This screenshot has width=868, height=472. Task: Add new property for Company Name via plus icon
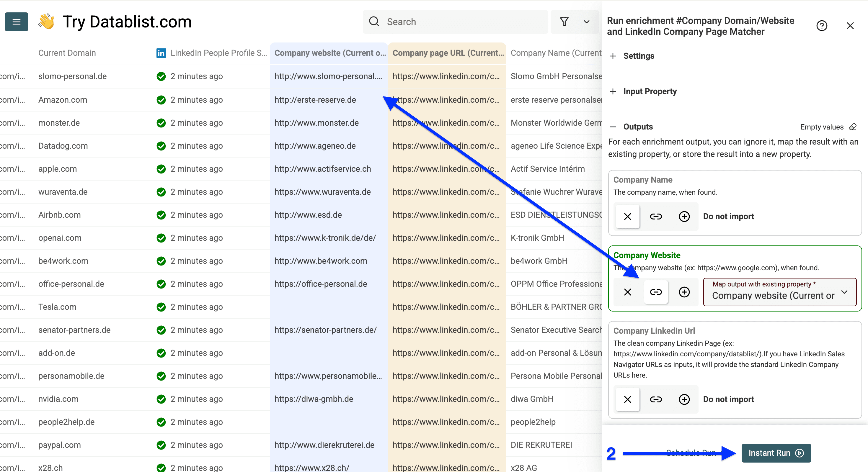(x=684, y=217)
